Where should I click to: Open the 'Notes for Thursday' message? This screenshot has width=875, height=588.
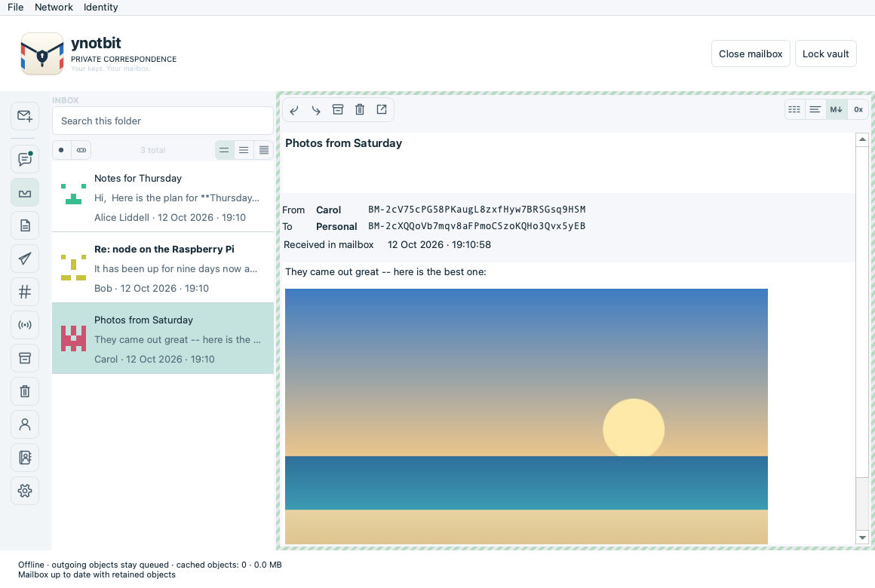162,197
